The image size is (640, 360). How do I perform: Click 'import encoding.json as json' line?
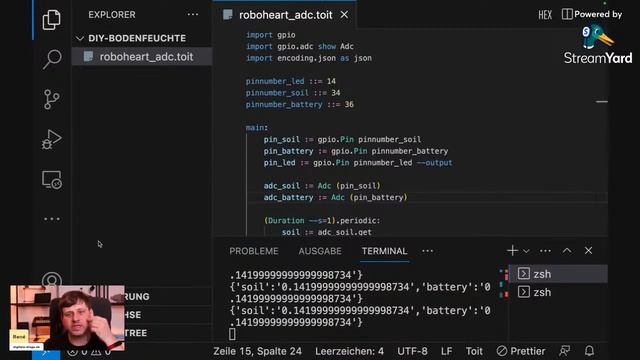[309, 58]
